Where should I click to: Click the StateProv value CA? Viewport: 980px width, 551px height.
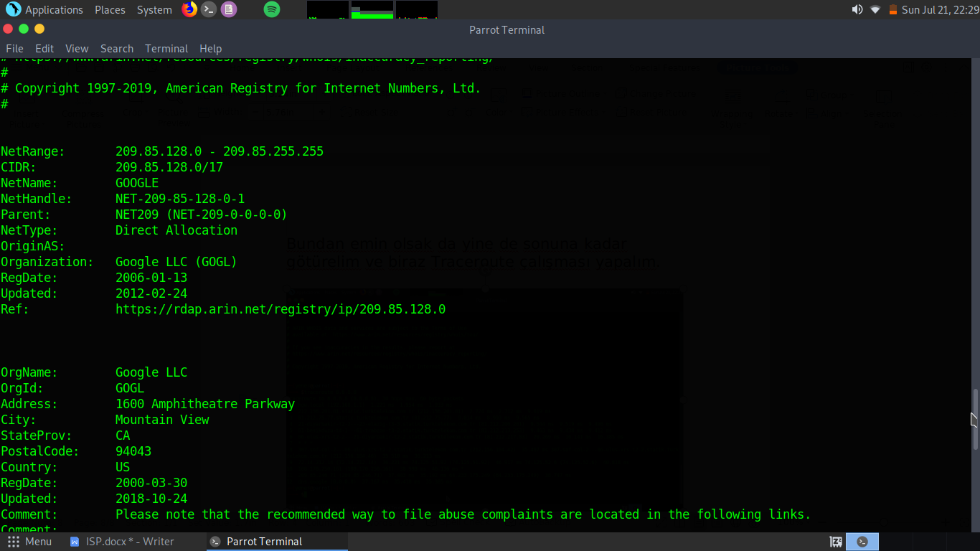pos(123,435)
